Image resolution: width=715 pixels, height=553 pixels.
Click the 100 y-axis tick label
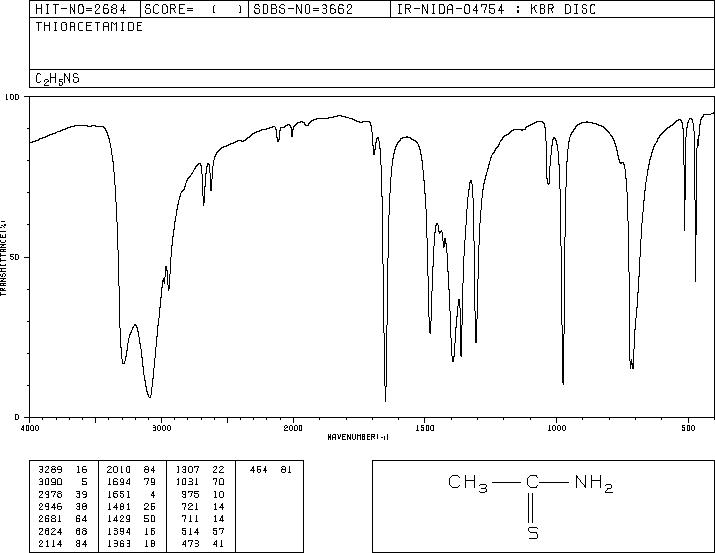click(12, 97)
